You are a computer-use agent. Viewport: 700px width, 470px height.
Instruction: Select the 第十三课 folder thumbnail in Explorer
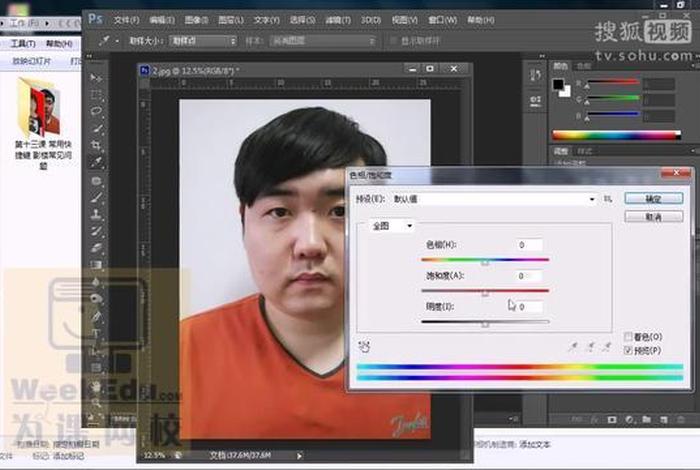point(39,107)
